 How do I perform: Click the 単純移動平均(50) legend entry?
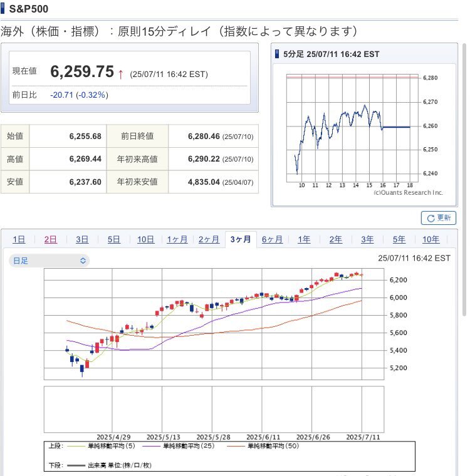[x=263, y=446]
